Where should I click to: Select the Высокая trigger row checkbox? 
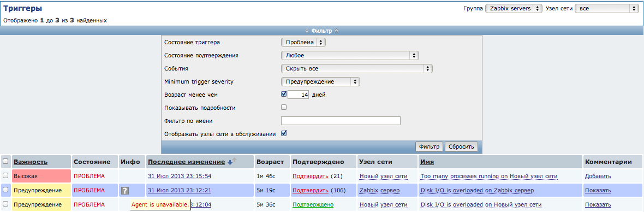point(5,176)
